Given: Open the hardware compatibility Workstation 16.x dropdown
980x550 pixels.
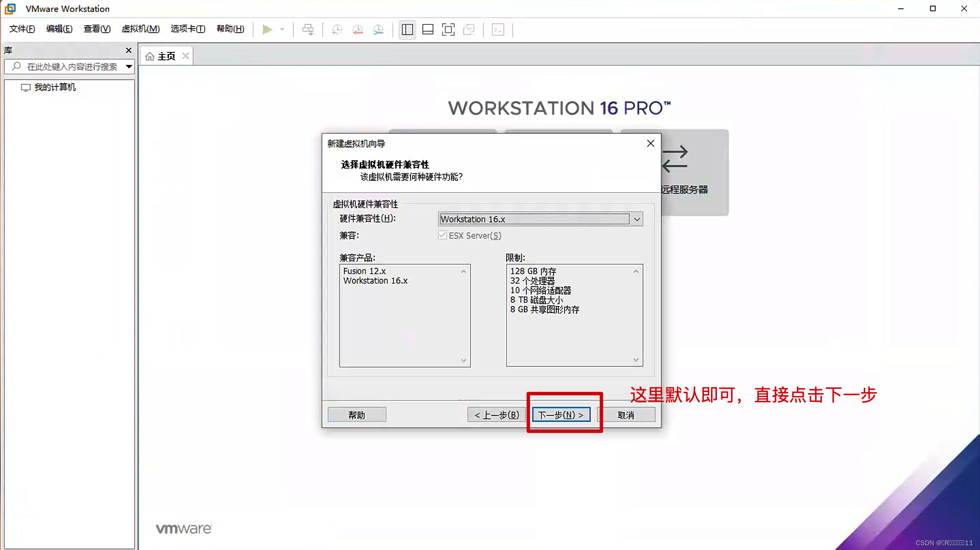Looking at the screenshot, I should pyautogui.click(x=637, y=219).
